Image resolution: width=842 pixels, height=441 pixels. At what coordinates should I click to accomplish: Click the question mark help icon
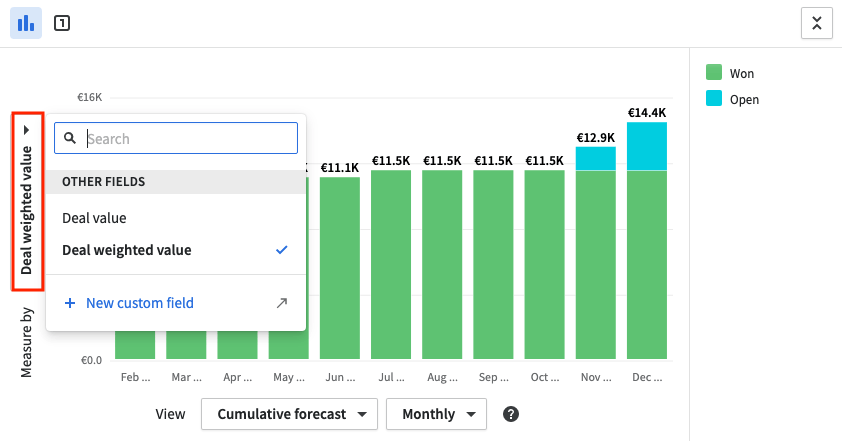pyautogui.click(x=511, y=414)
